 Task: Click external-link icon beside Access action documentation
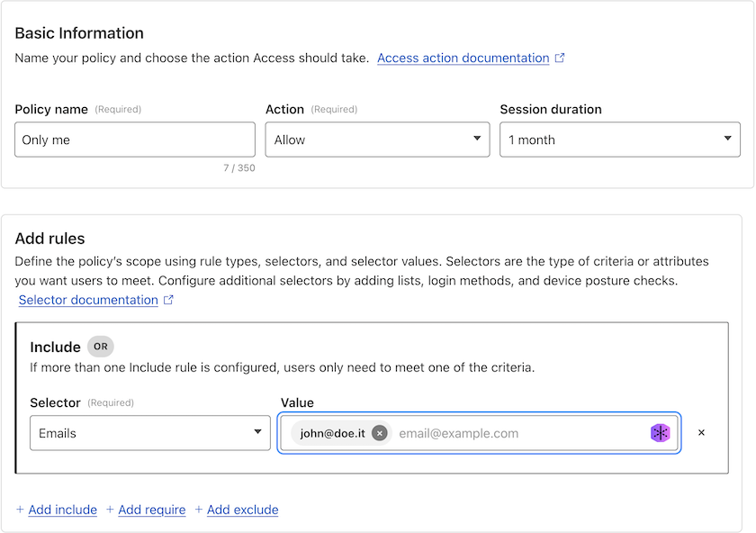560,58
